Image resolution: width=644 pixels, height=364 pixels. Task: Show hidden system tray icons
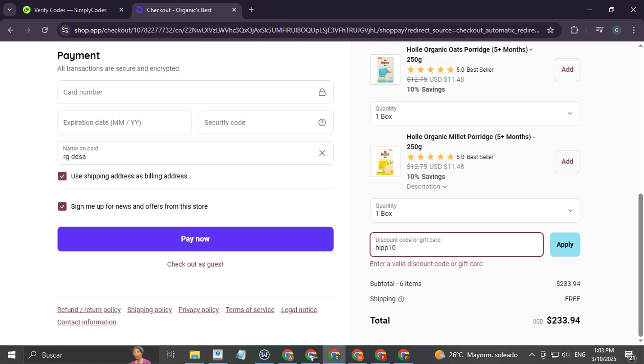tap(532, 355)
